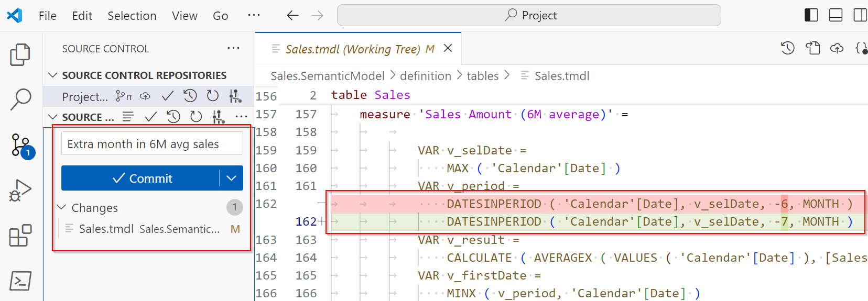This screenshot has height=301, width=868.
Task: Click the Open File icon in editor toolbar
Action: (813, 49)
